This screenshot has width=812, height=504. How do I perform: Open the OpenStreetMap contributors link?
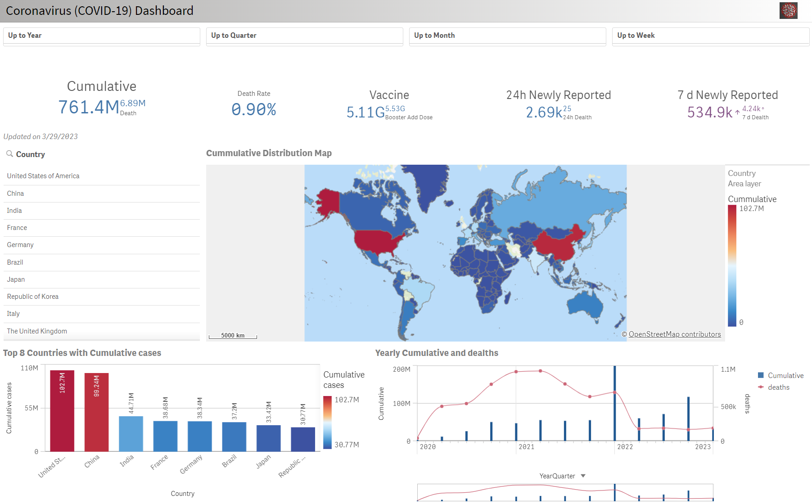674,334
